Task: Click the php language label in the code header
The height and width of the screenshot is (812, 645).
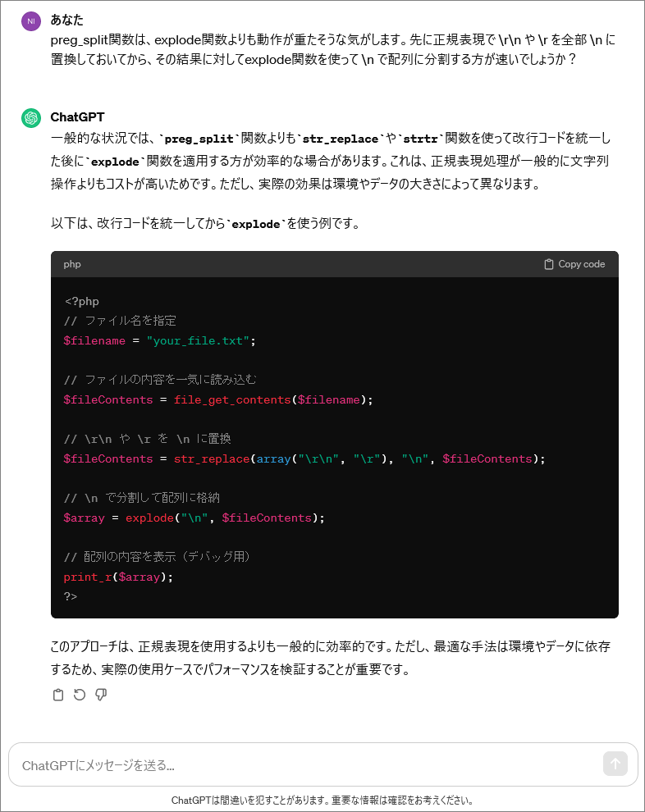Action: (72, 264)
